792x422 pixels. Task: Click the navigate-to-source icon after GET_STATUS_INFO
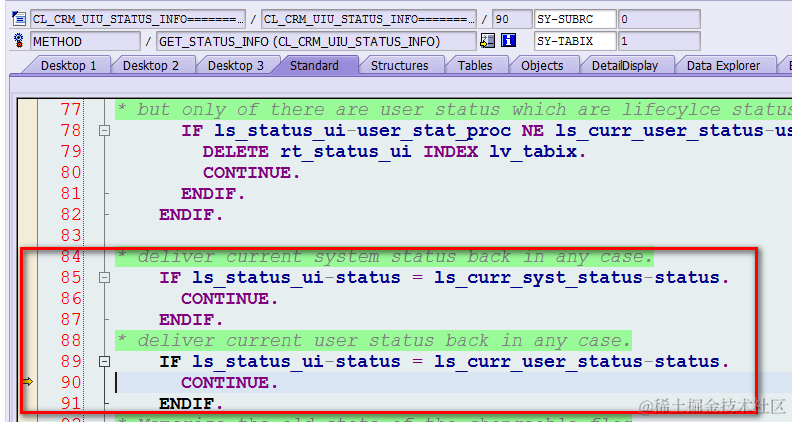(x=487, y=40)
